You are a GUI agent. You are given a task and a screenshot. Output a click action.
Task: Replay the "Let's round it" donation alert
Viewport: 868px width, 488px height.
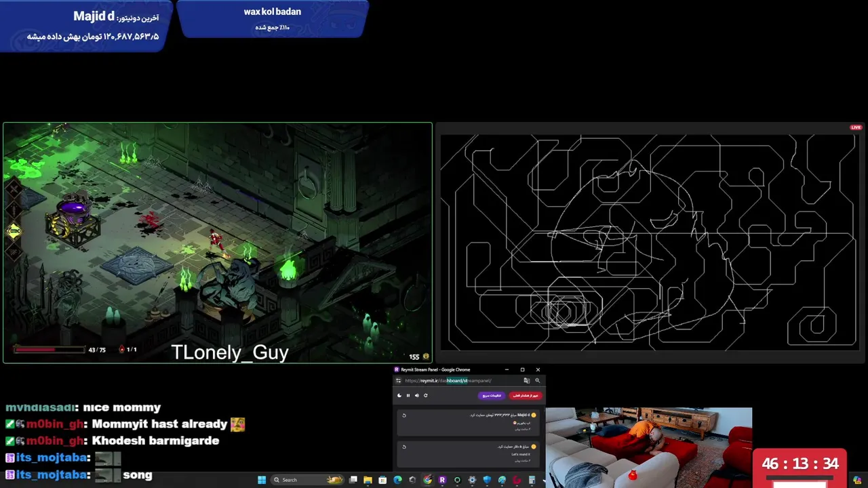click(x=404, y=447)
